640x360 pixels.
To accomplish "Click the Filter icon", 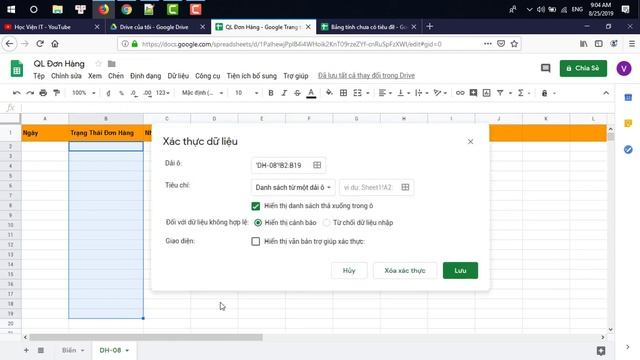I will 500,93.
